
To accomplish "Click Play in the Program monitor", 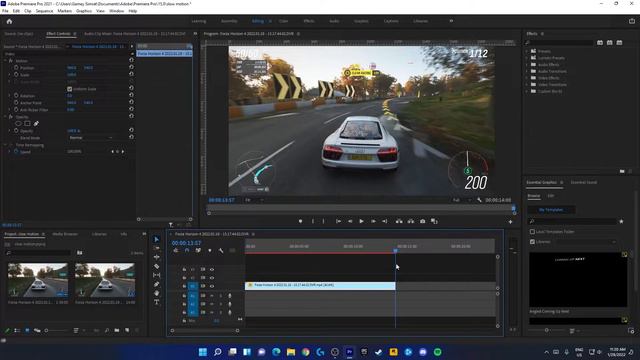I will (x=361, y=221).
